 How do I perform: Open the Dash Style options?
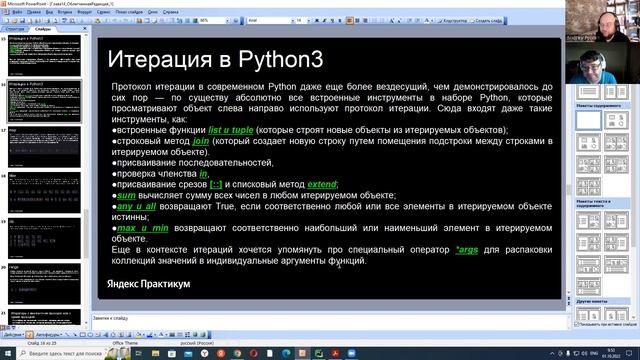pyautogui.click(x=180, y=335)
